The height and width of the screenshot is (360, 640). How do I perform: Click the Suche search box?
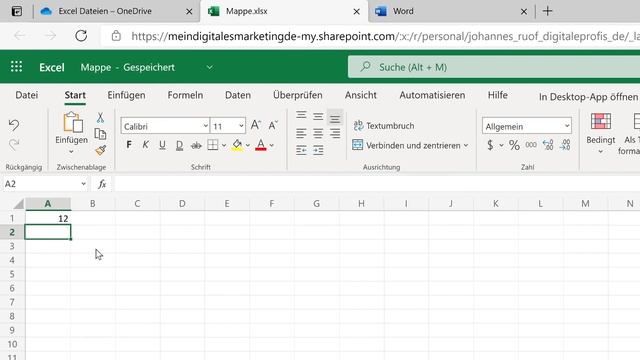(494, 67)
